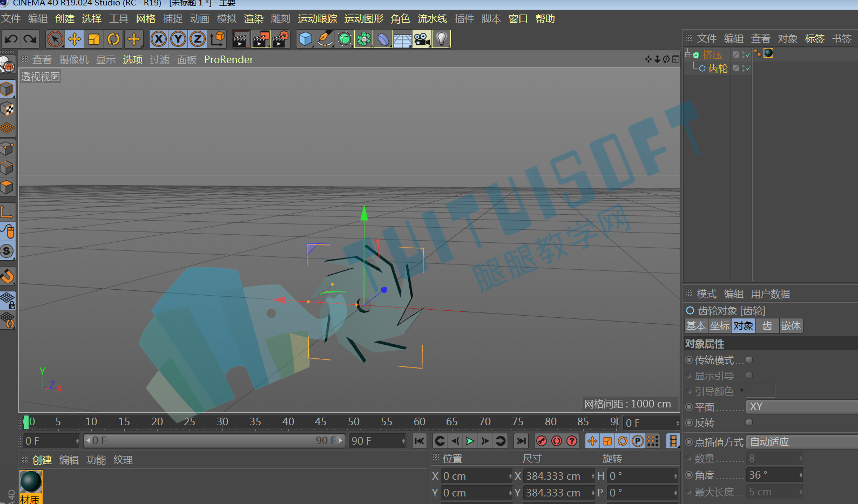
Task: Adjust the 90 F end frame stepper
Action: pyautogui.click(x=403, y=441)
